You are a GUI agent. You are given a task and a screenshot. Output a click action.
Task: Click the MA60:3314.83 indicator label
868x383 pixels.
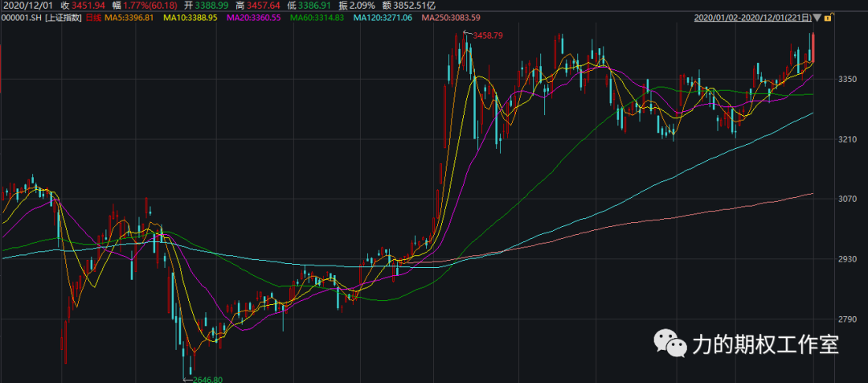click(317, 19)
